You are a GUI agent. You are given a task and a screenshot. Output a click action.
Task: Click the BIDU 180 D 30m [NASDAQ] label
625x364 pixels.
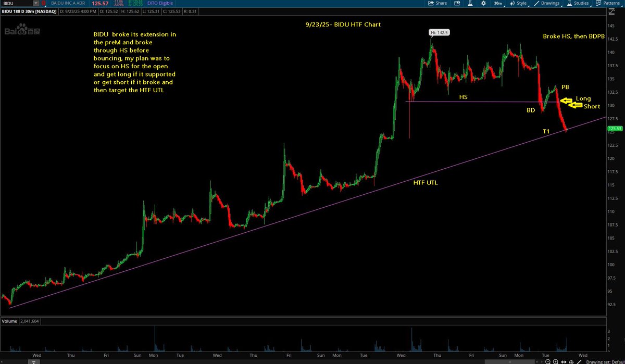(29, 11)
